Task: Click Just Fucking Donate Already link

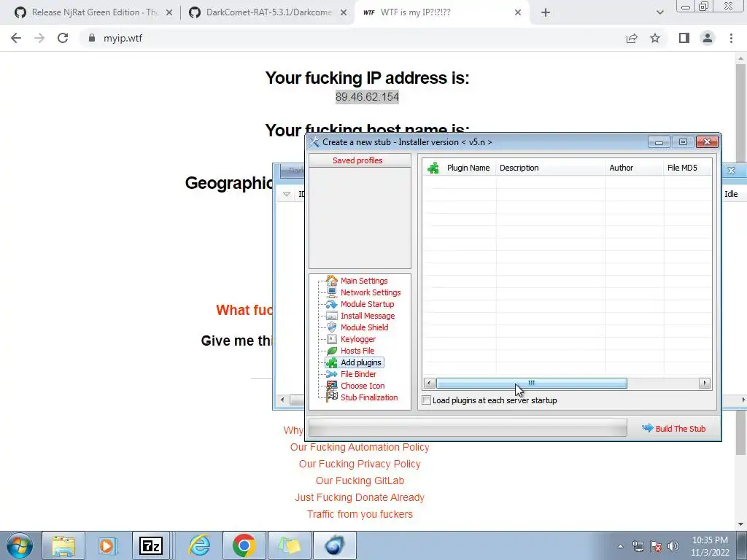Action: (360, 497)
